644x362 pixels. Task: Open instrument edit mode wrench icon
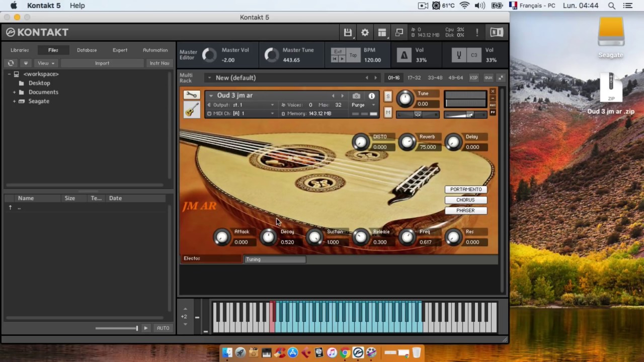[191, 95]
